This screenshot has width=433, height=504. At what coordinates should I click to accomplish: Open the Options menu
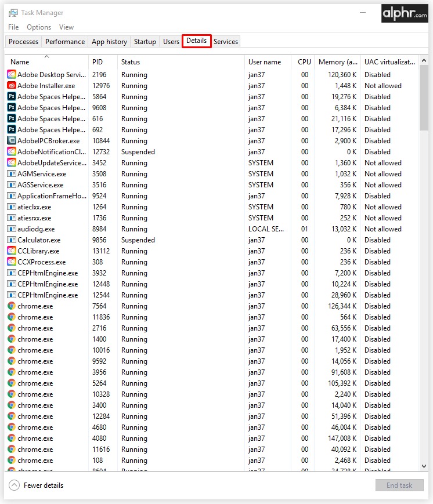click(x=39, y=27)
